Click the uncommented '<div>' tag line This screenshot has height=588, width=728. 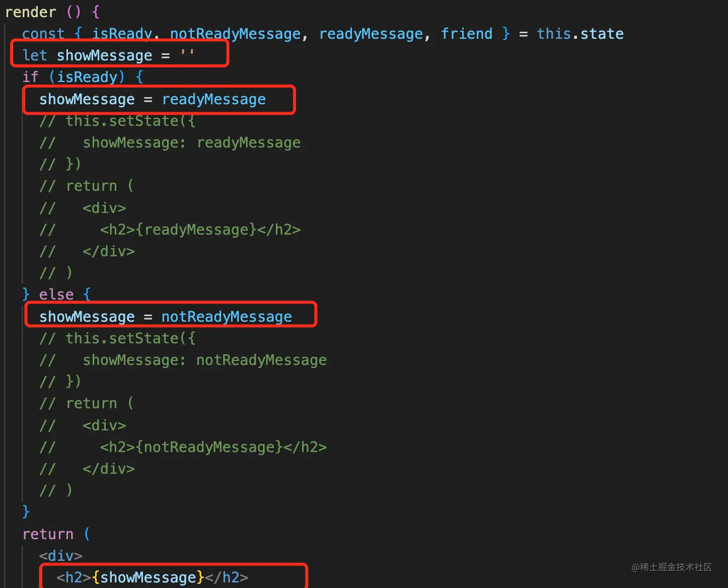pyautogui.click(x=61, y=556)
